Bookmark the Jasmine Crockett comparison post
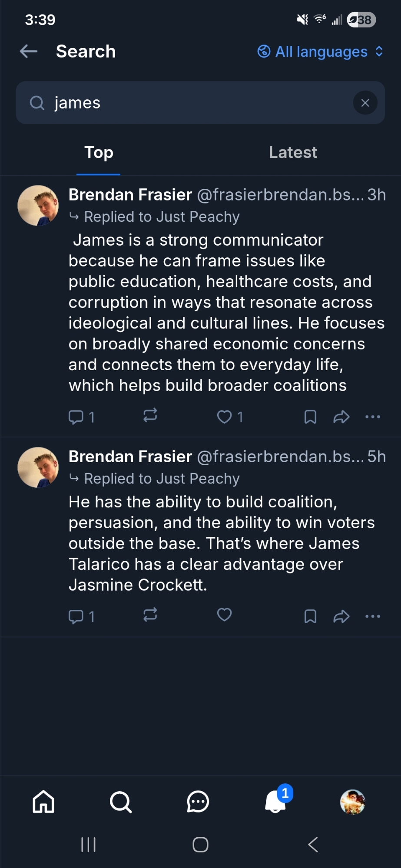 310,616
